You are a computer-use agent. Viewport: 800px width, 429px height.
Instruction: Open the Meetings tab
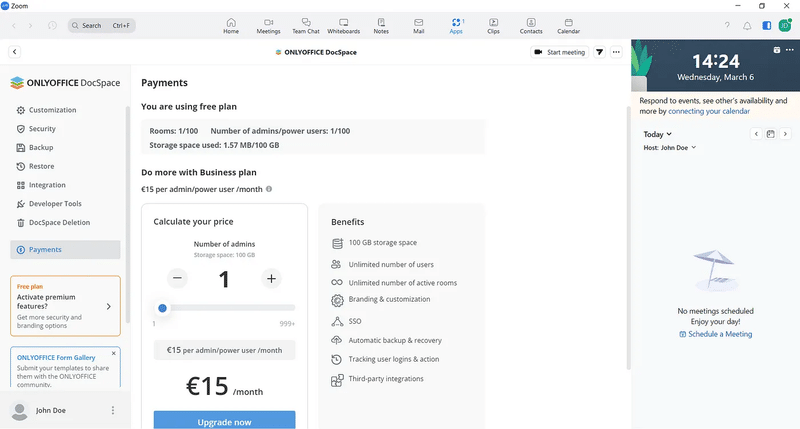coord(268,26)
